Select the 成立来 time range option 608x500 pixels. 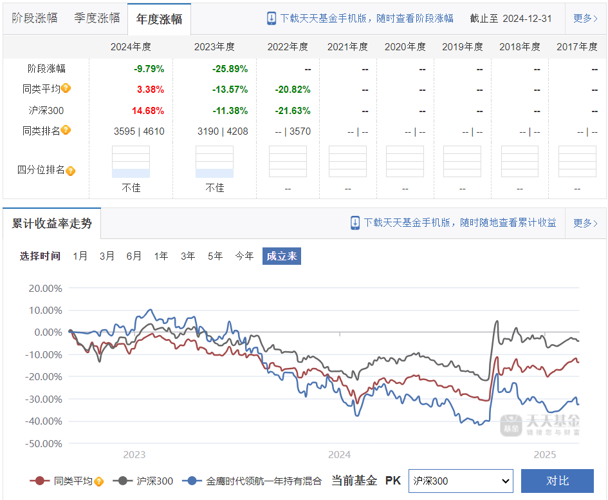282,256
